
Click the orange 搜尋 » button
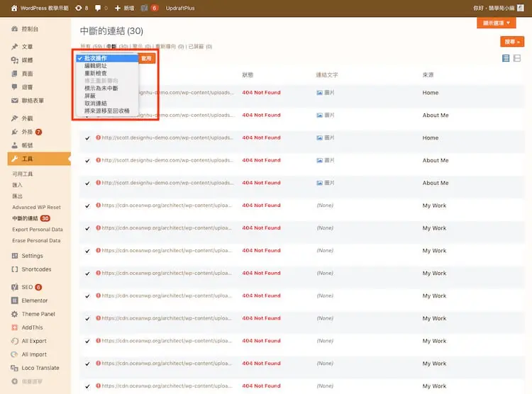(x=512, y=42)
